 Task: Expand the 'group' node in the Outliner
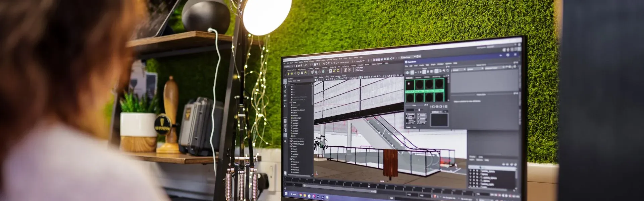click(290, 103)
